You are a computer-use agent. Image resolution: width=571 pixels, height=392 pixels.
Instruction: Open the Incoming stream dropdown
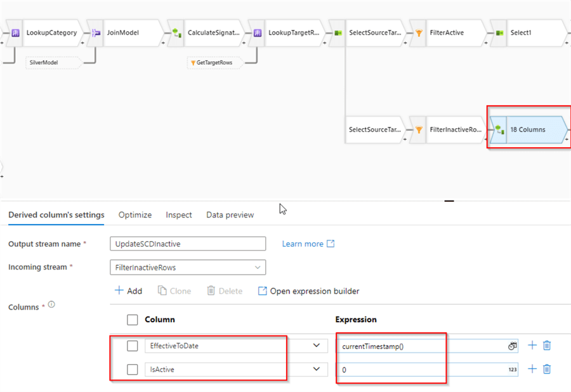tap(188, 268)
